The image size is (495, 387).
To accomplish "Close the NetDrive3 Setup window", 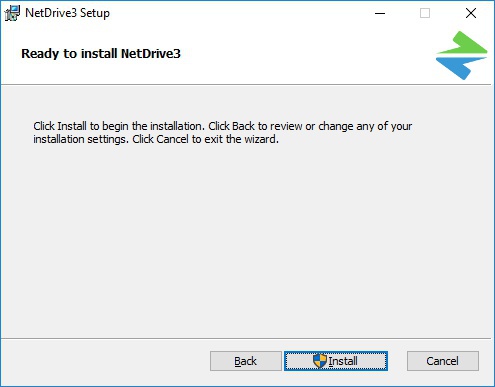I will [471, 13].
